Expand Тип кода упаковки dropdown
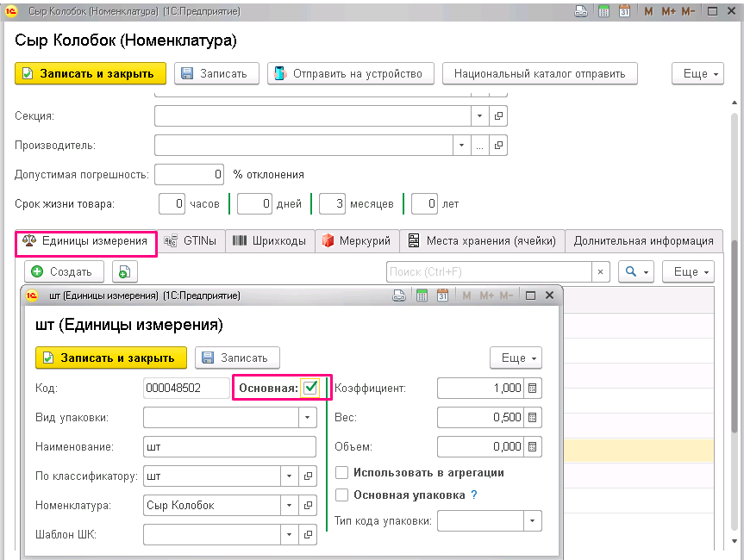Screen dimensions: 744x560 (533, 520)
